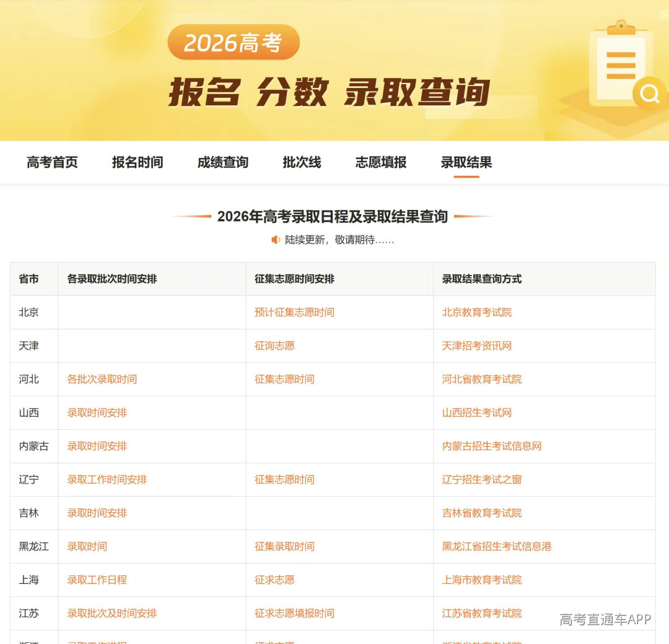Go to the 志愿填报 tab
Image resolution: width=669 pixels, height=644 pixels.
pos(380,162)
